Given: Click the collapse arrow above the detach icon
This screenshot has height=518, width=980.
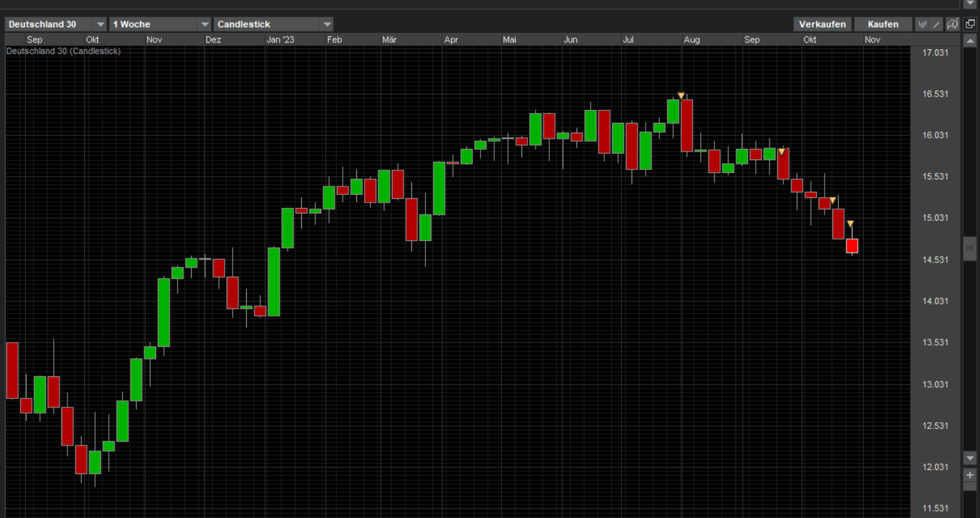Looking at the screenshot, I should tap(970, 4).
